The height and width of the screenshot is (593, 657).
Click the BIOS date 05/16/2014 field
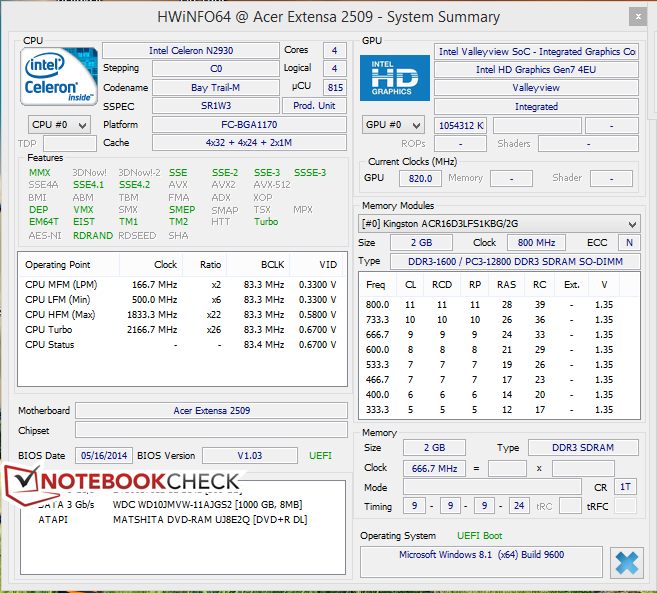click(104, 456)
